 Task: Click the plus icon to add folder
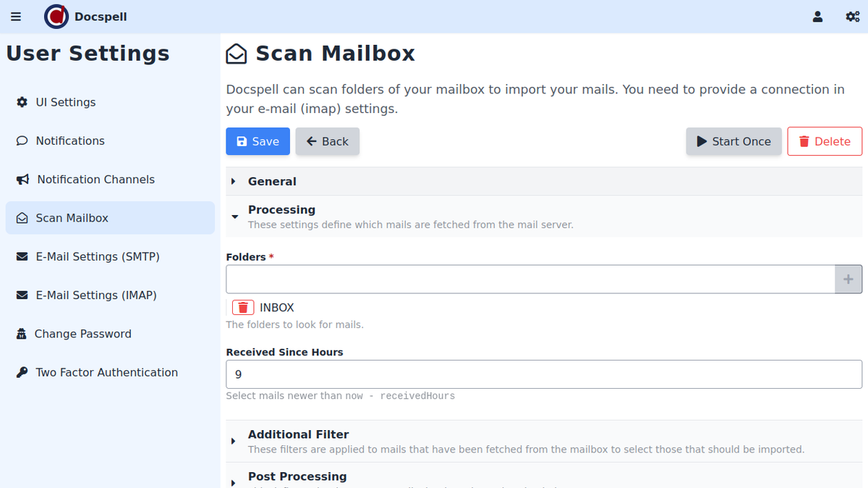848,279
